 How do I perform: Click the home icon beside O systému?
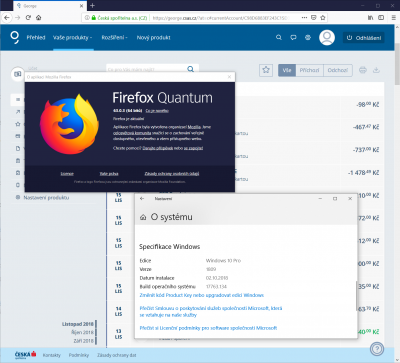coord(143,217)
